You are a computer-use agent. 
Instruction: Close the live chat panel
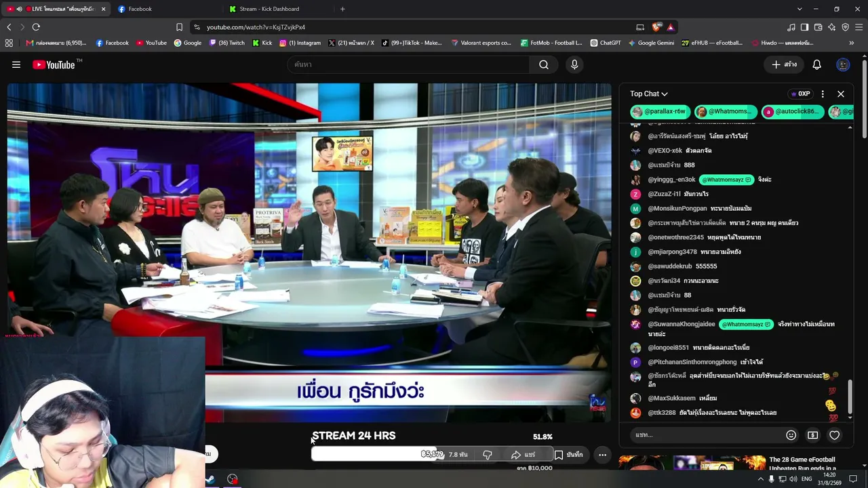841,94
